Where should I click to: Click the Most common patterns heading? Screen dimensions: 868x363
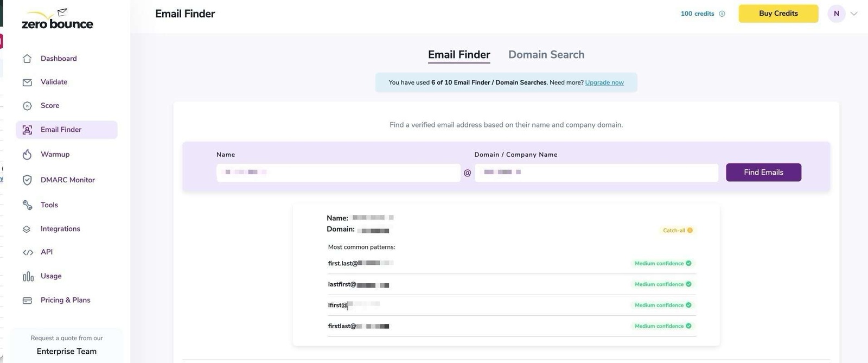pos(361,247)
